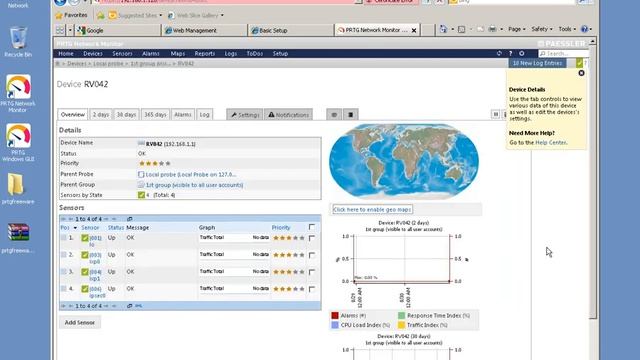Switch to the Settings tab
This screenshot has width=640, height=360.
(244, 115)
